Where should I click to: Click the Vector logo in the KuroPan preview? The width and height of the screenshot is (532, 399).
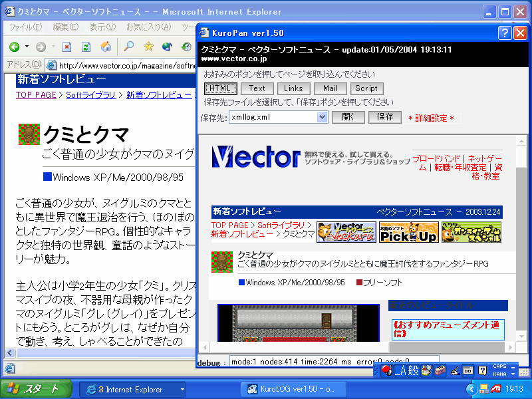coord(256,157)
